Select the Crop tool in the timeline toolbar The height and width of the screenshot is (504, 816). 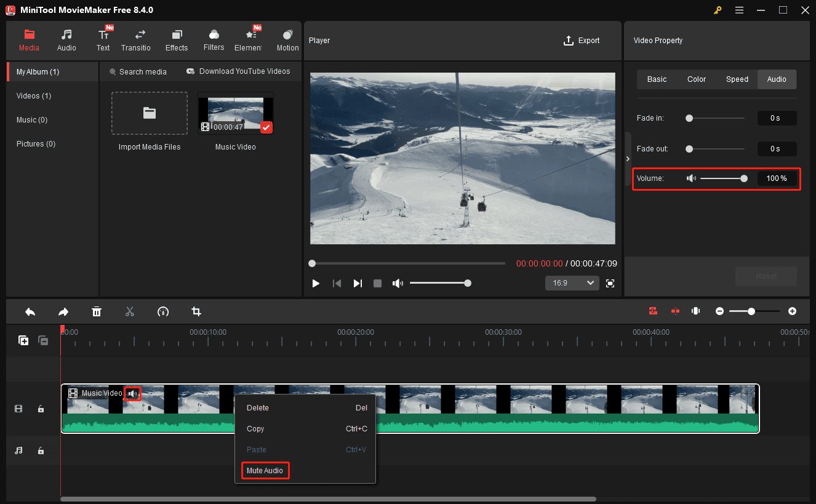[196, 311]
